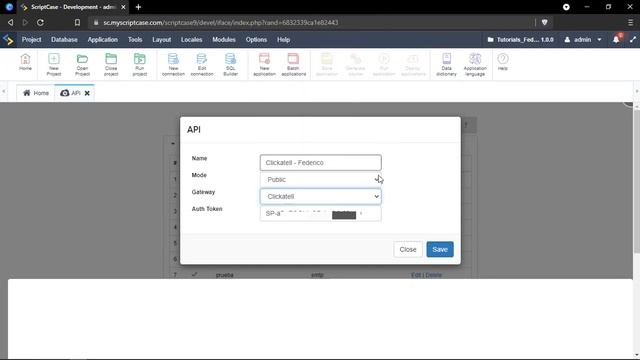Click the Auth Token input field
The image size is (640, 360).
coord(321,213)
